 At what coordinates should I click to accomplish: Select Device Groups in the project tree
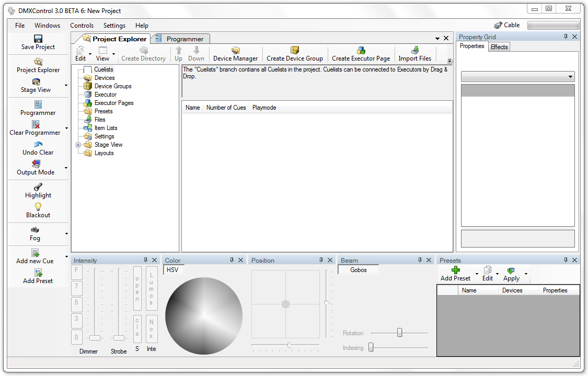click(113, 86)
